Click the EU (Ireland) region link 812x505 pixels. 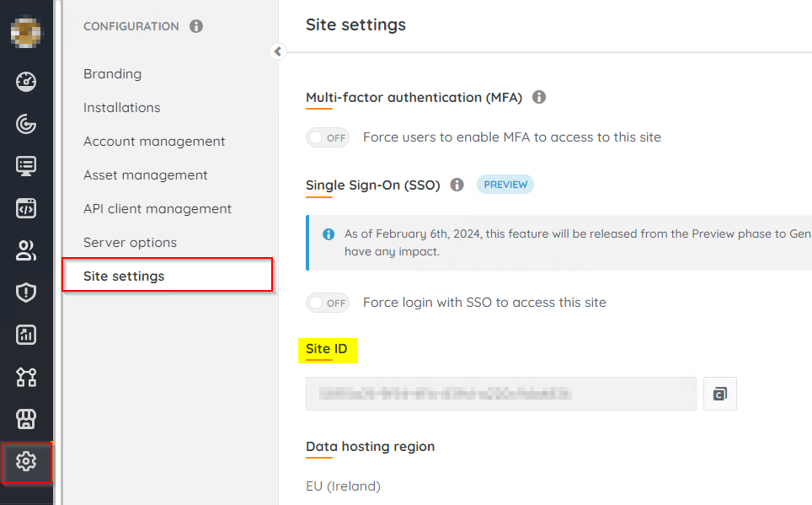tap(343, 486)
